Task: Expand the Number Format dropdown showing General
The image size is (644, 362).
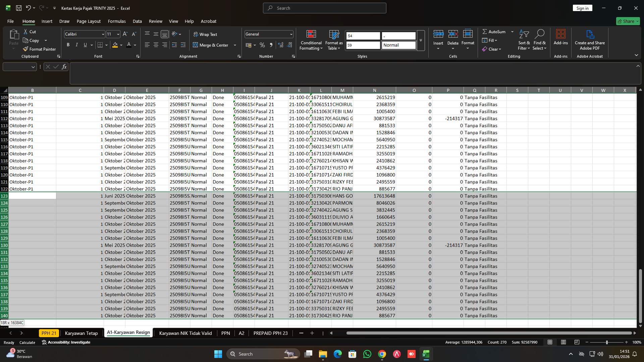Action: (290, 34)
